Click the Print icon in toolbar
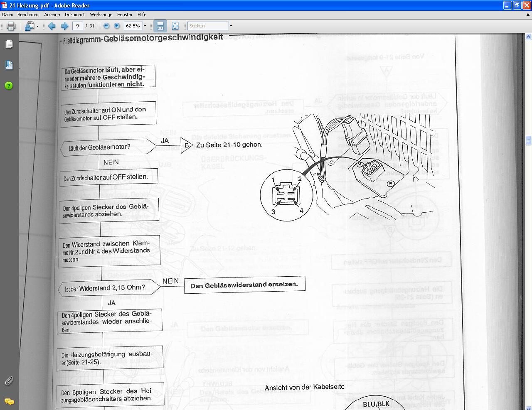 (x=11, y=26)
